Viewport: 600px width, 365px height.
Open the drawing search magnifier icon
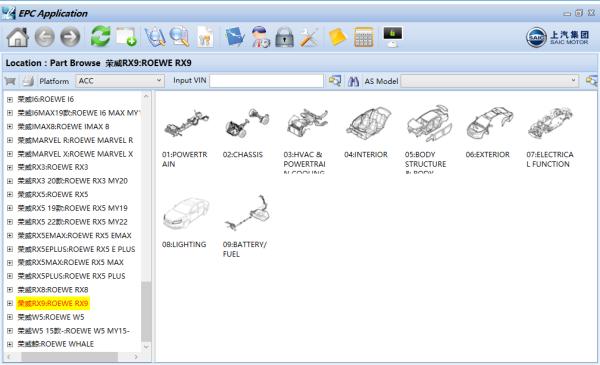155,37
